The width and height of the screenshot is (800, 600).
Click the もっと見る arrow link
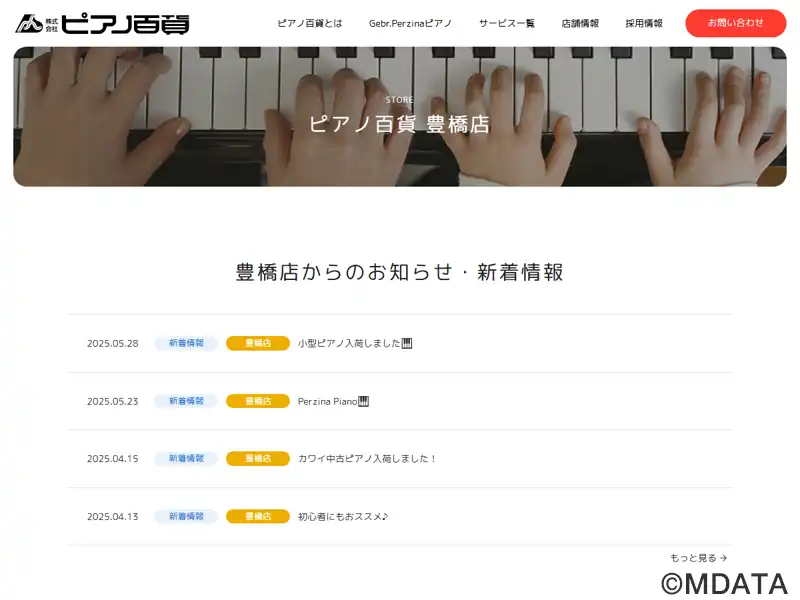[x=698, y=558]
